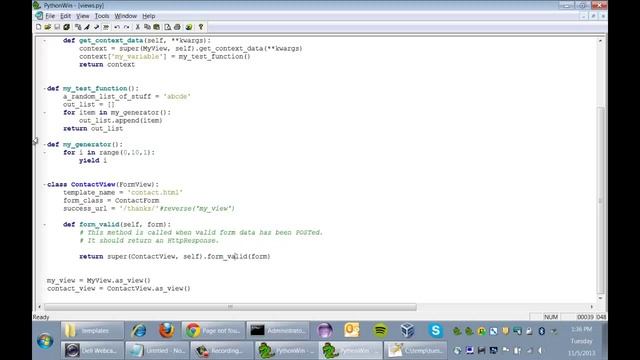Click the Paste clipboard icon
The image size is (640, 360).
click(156, 27)
